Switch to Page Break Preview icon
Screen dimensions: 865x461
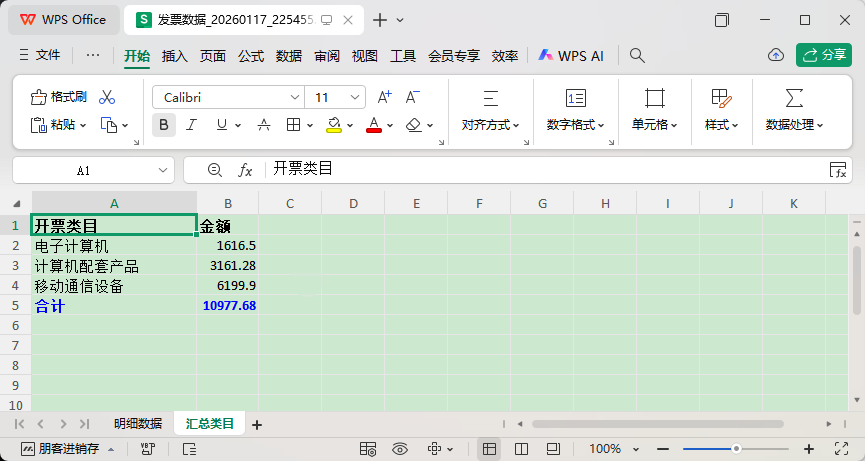pos(553,449)
